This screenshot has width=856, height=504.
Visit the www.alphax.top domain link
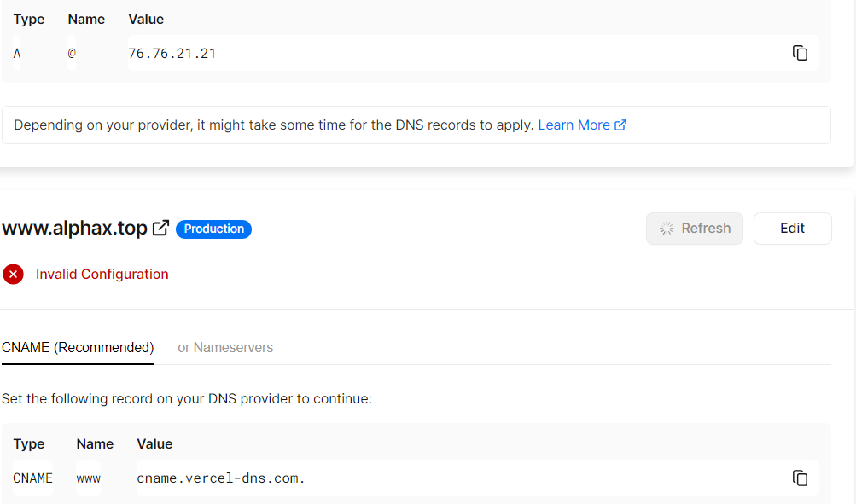pos(74,229)
